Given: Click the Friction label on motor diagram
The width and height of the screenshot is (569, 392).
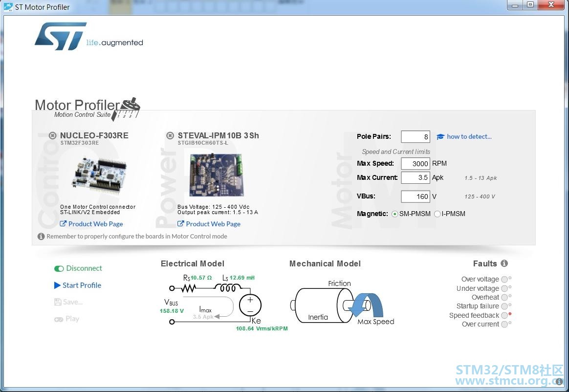Looking at the screenshot, I should (339, 283).
